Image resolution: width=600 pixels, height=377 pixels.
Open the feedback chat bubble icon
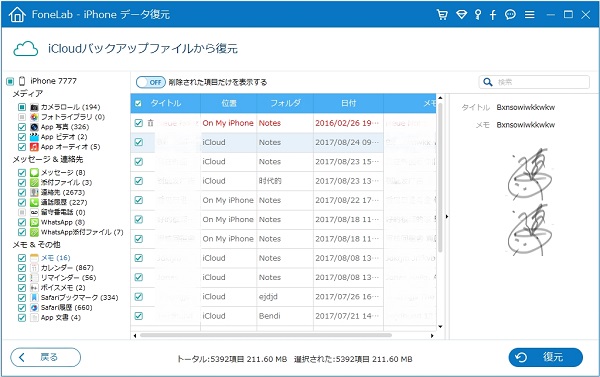[510, 15]
